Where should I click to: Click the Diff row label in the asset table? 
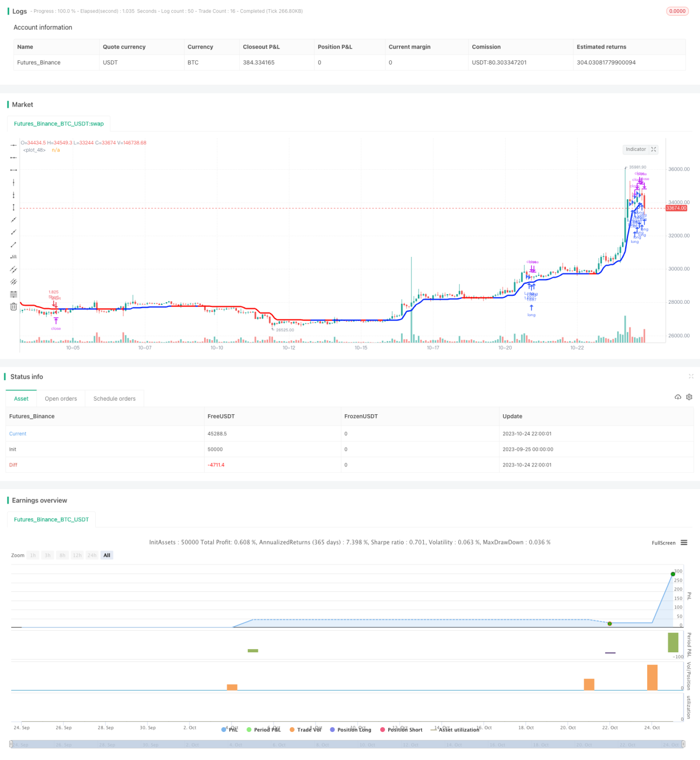(13, 465)
